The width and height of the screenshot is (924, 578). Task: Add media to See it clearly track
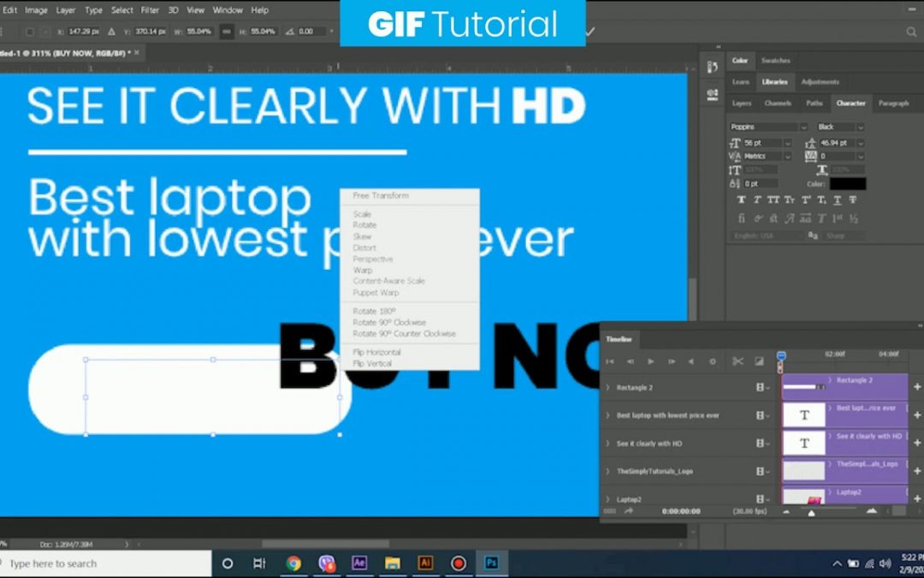(917, 443)
